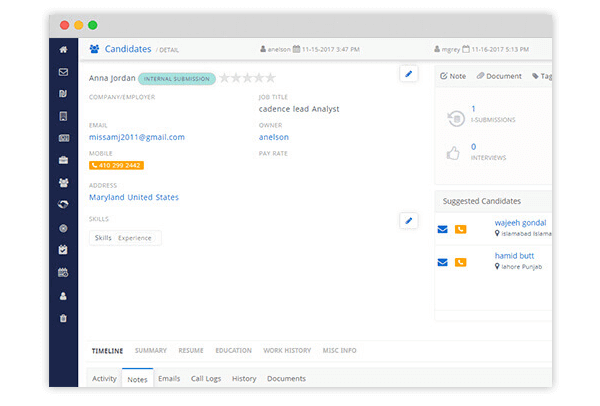
Task: Open the calendar sidebar icon
Action: coord(64,272)
